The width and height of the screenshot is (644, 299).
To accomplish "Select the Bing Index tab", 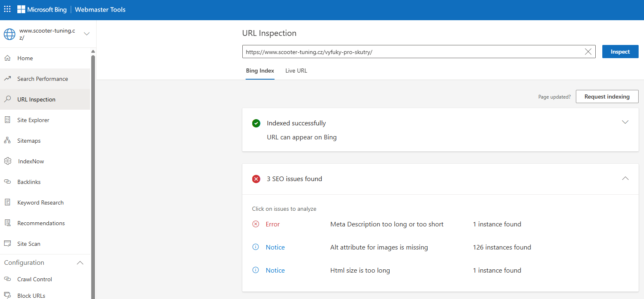I will tap(260, 71).
